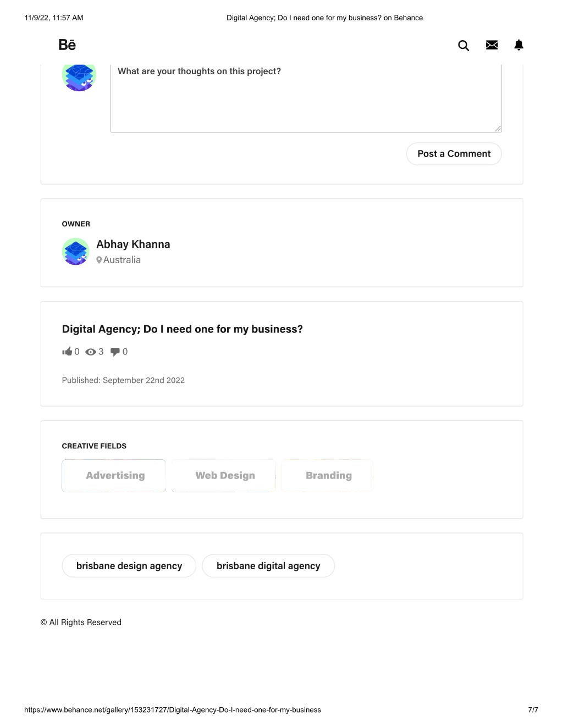Click the All Rights Reserved copyright notice
The height and width of the screenshot is (728, 563).
[81, 623]
